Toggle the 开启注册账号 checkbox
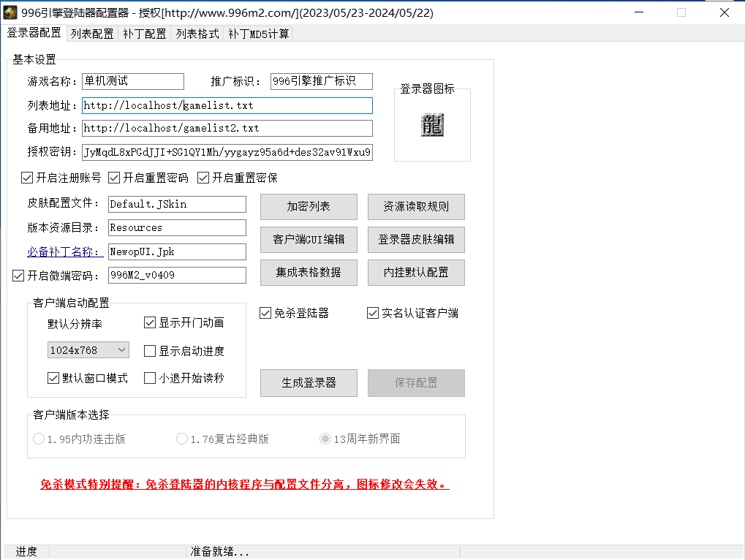 click(27, 178)
